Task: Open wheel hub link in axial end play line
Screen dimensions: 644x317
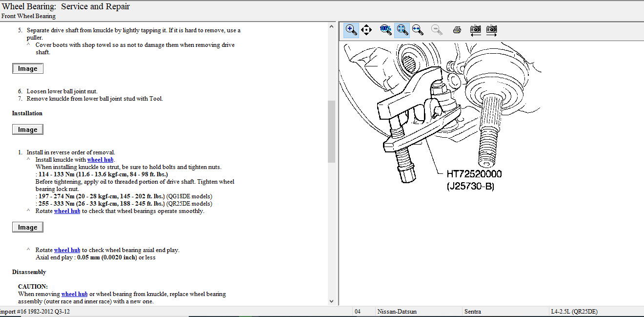Action: coord(67,250)
